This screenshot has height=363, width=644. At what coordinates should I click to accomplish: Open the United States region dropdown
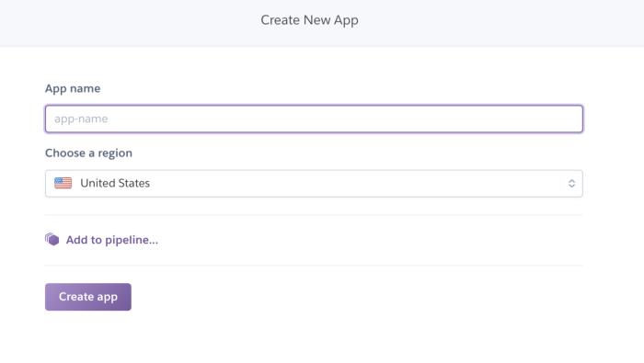[x=314, y=184]
